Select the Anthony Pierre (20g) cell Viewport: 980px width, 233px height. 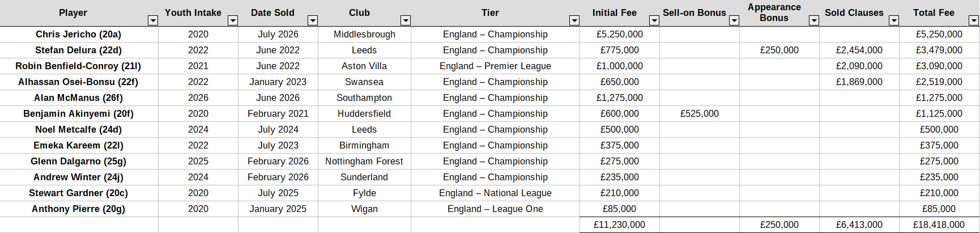[78, 209]
